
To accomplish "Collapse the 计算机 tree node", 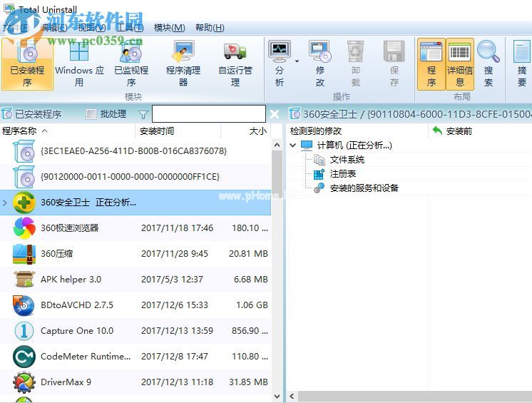I will tap(293, 146).
